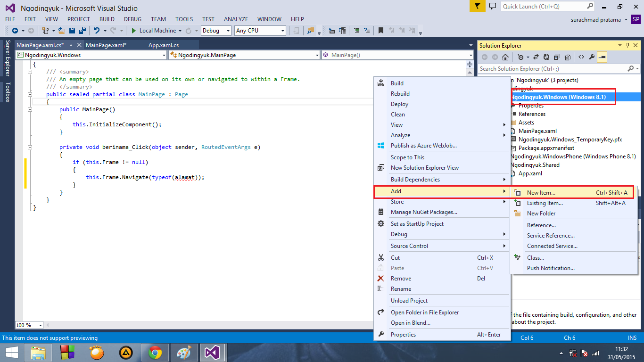Collapse the MainPage constructor code region
Viewport: 644px width, 362px height.
point(30,109)
